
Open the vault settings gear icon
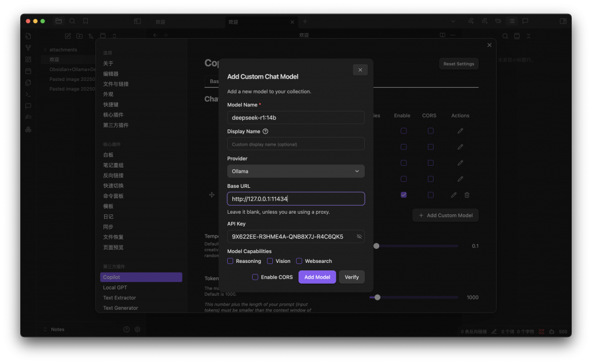point(138,329)
